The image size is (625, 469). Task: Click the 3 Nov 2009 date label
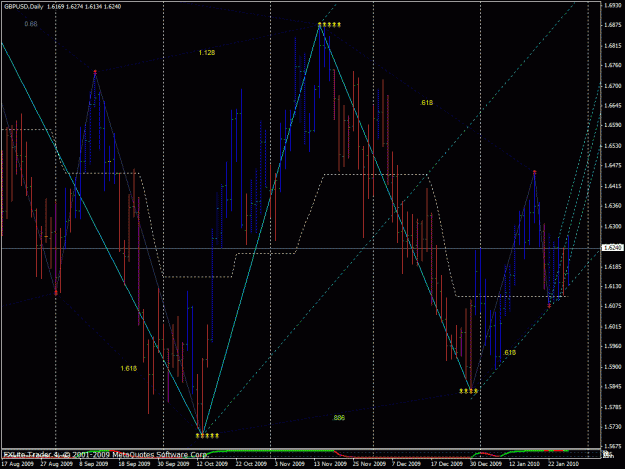pos(289,464)
